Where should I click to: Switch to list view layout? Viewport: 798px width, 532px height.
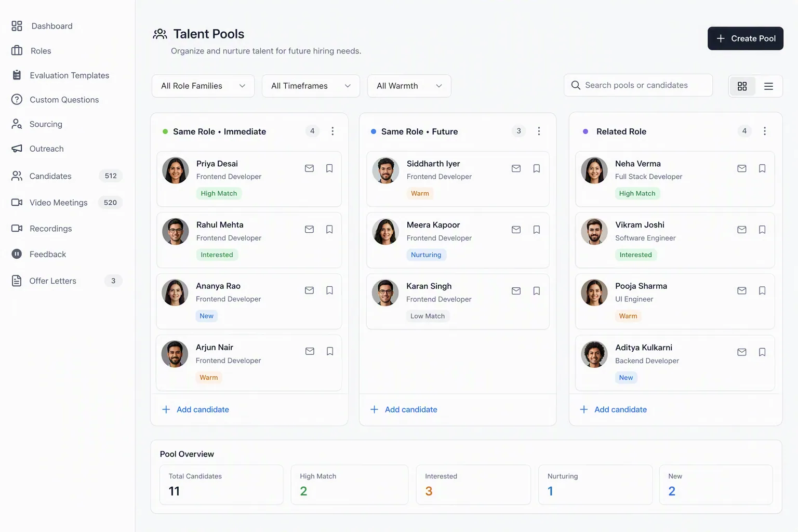click(x=768, y=86)
